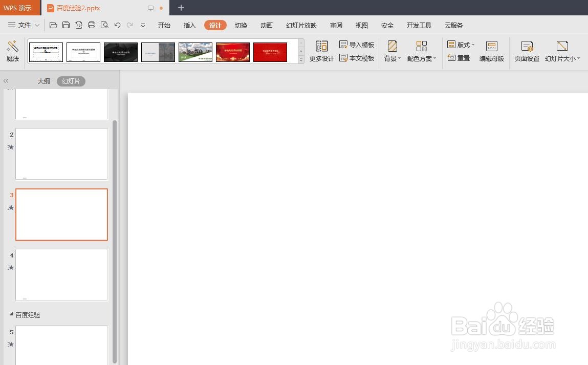Apply the black design template

[121, 52]
